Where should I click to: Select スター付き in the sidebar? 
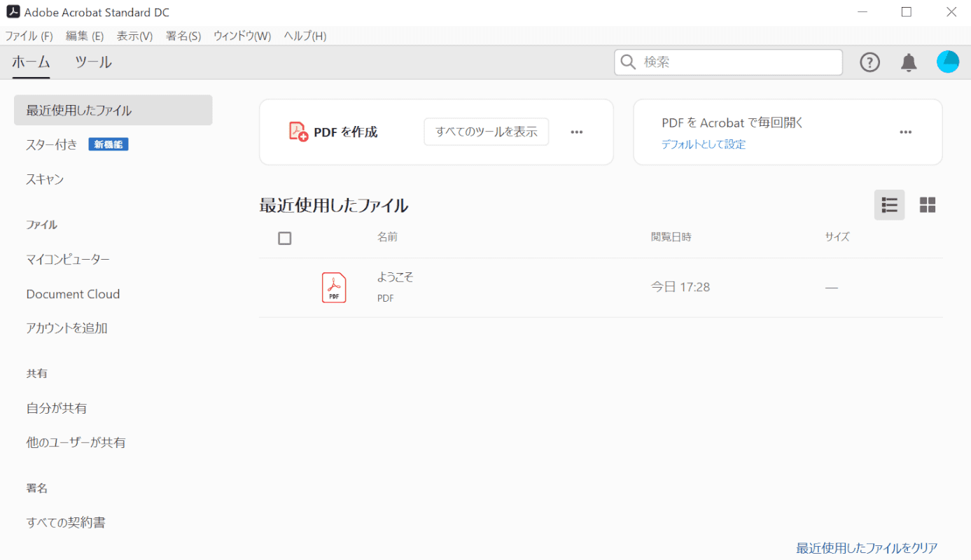(52, 145)
